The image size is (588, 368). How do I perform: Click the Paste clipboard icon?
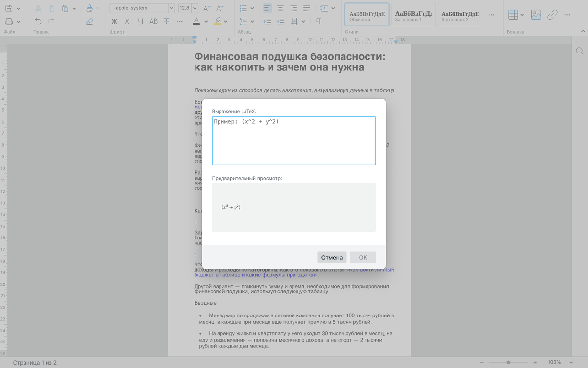point(65,9)
